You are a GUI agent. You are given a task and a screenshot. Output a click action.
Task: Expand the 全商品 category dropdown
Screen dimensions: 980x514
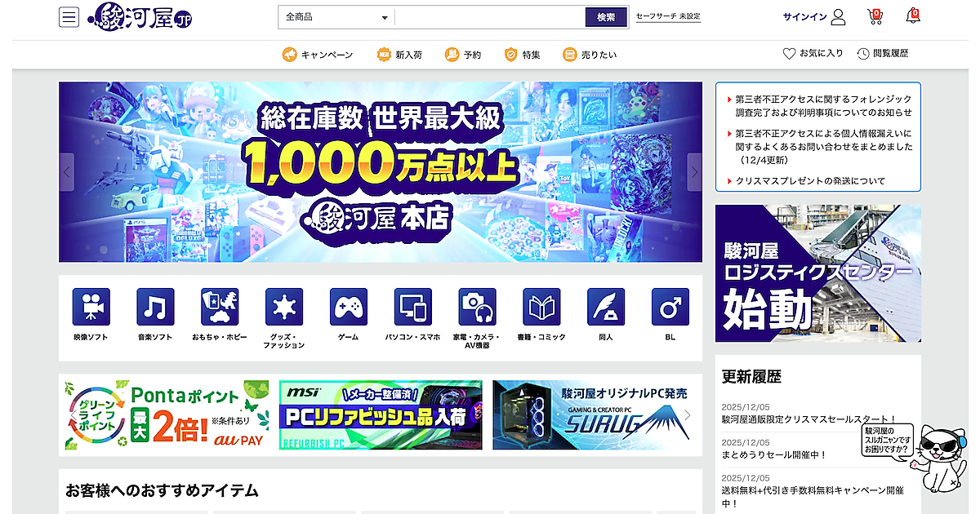[336, 17]
